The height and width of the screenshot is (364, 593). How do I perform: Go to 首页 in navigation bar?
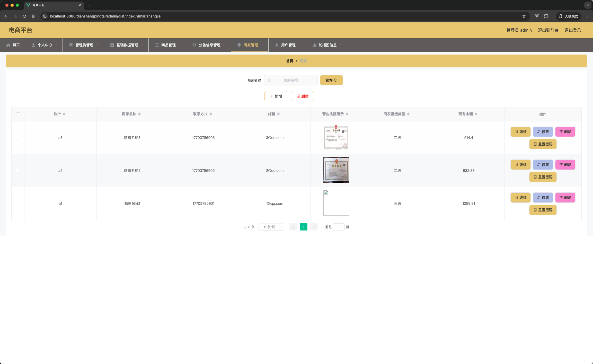pos(13,45)
